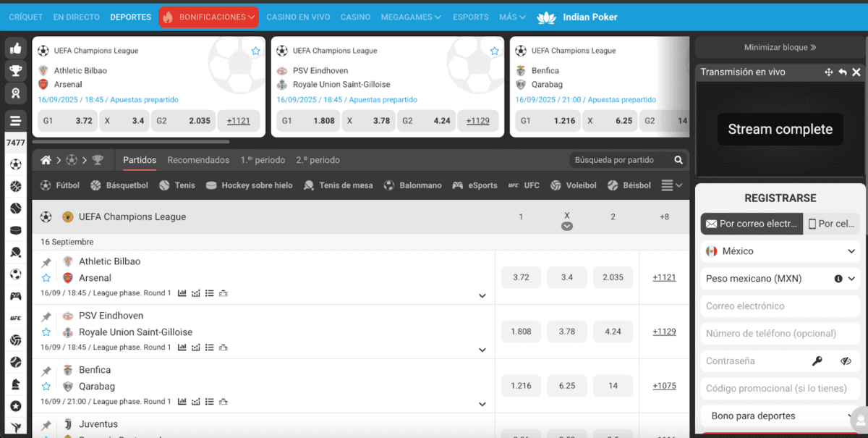Open the Casino en Vivo menu item

click(x=299, y=17)
